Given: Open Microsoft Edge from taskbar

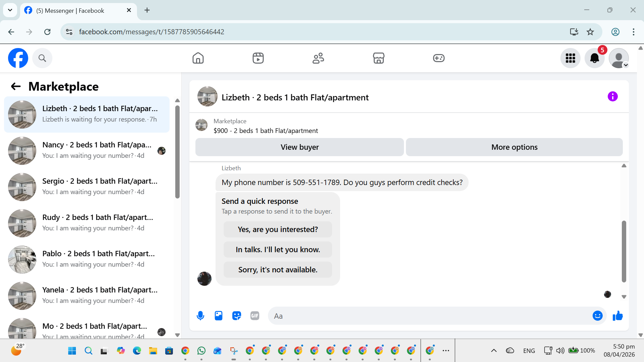Looking at the screenshot, I should pyautogui.click(x=137, y=351).
